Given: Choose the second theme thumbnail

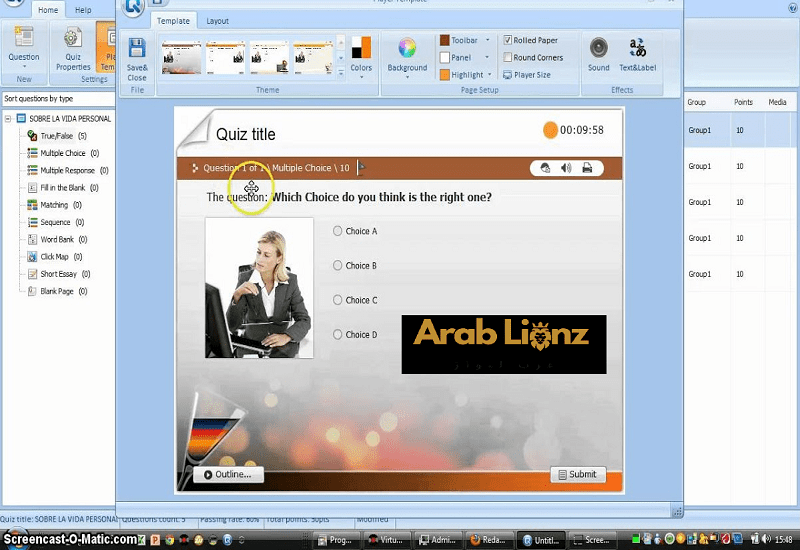Looking at the screenshot, I should [x=225, y=58].
